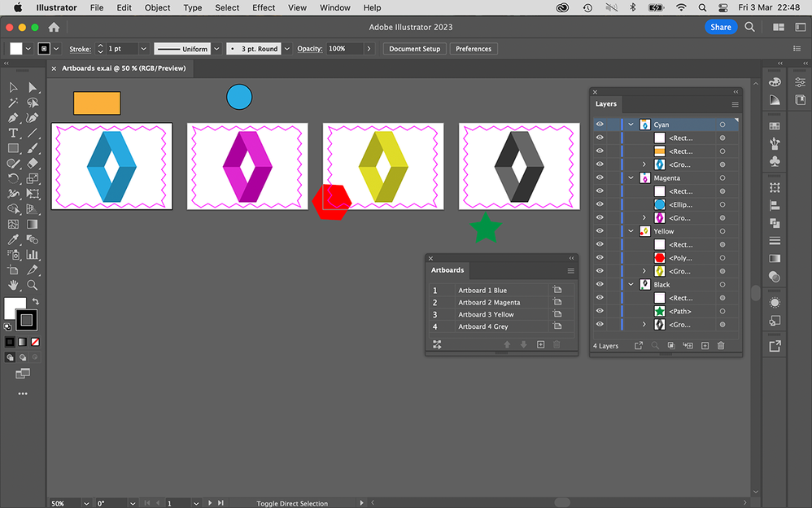Select the Hand tool
The height and width of the screenshot is (508, 812).
tap(13, 285)
